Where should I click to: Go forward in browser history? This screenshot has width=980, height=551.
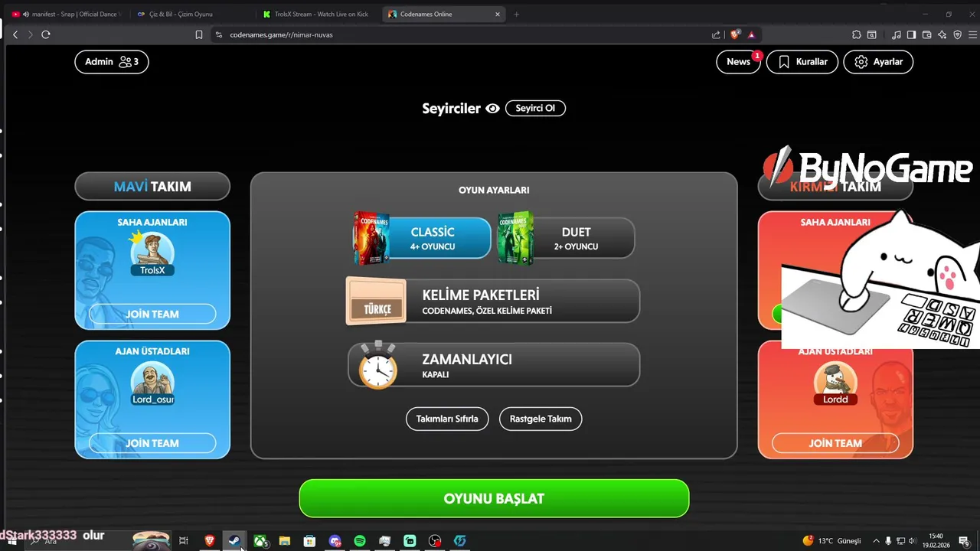tap(31, 34)
